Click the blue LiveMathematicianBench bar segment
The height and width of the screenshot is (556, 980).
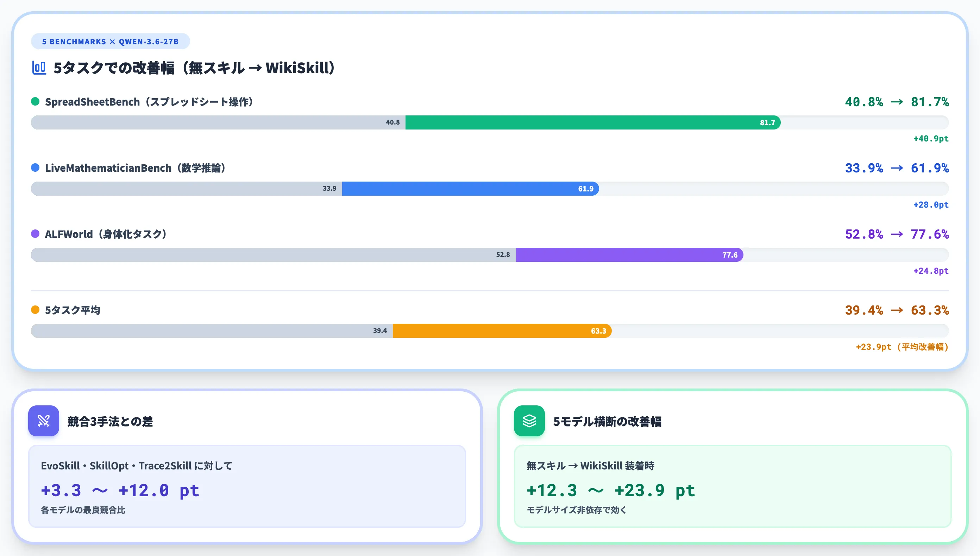click(x=471, y=189)
